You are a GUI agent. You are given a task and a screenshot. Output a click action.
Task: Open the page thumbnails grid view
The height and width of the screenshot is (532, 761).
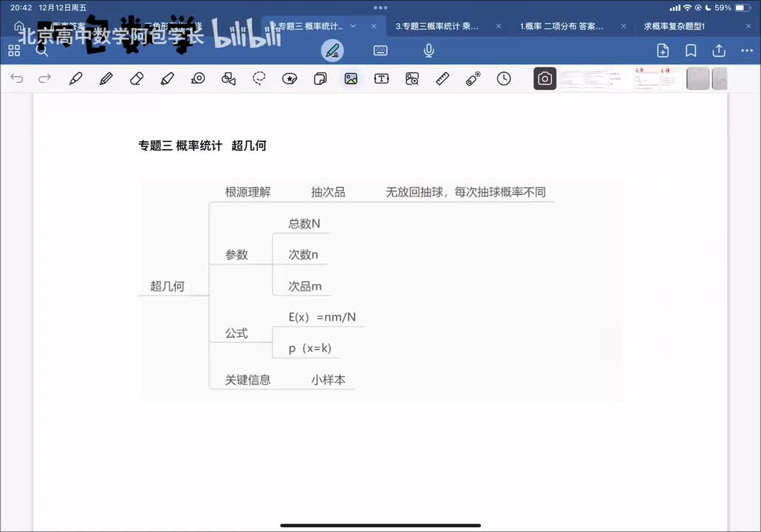point(14,50)
